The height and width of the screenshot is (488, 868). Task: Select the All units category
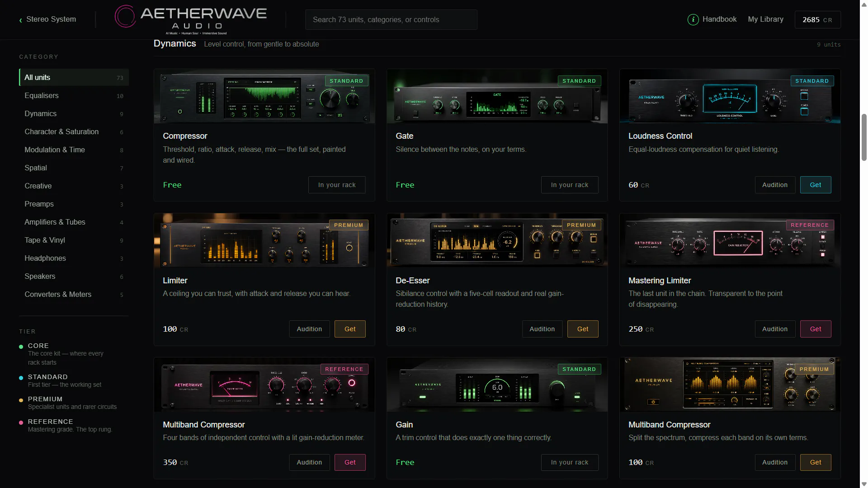pyautogui.click(x=74, y=77)
